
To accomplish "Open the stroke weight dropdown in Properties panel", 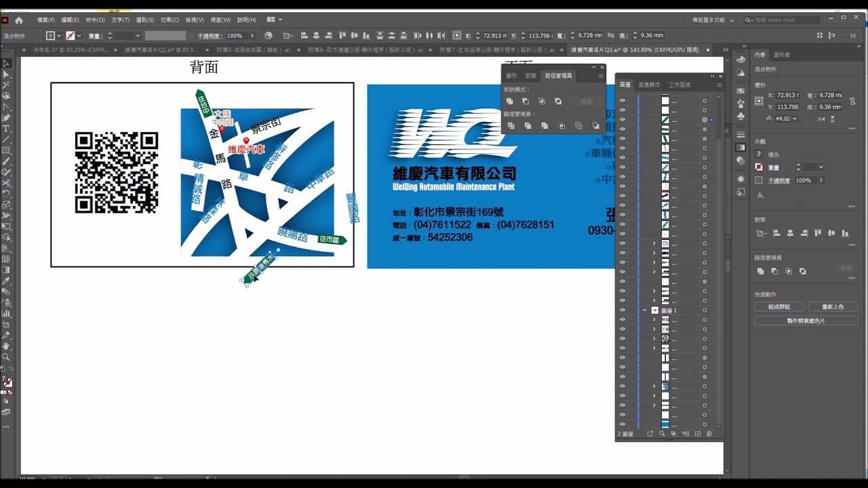I will pyautogui.click(x=821, y=167).
